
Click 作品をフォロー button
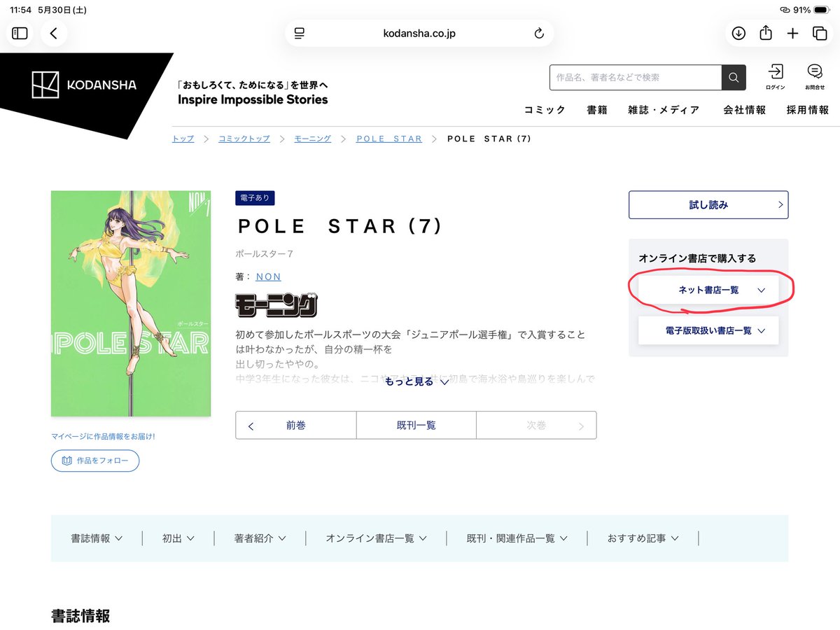click(95, 461)
